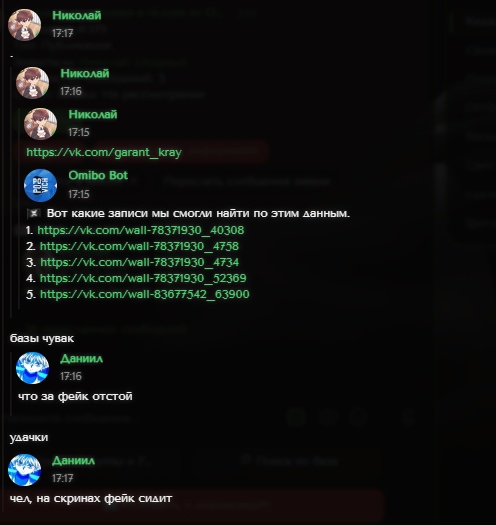Click the flag emoji before bot reply text
Screen dimensions: 496x525
[33, 213]
